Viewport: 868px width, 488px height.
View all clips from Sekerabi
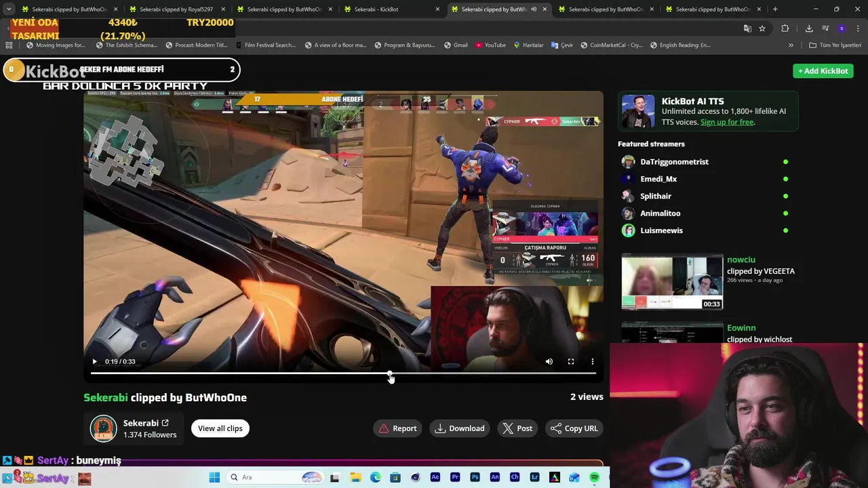pos(220,428)
